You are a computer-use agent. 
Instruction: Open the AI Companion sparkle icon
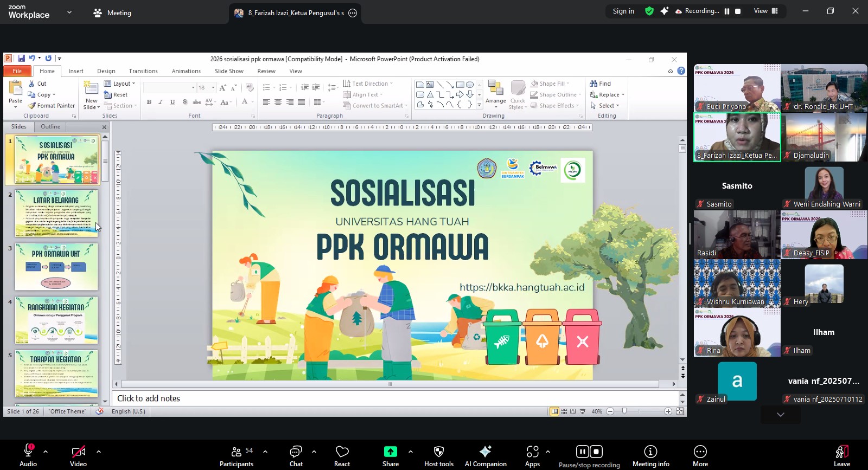tap(485, 452)
